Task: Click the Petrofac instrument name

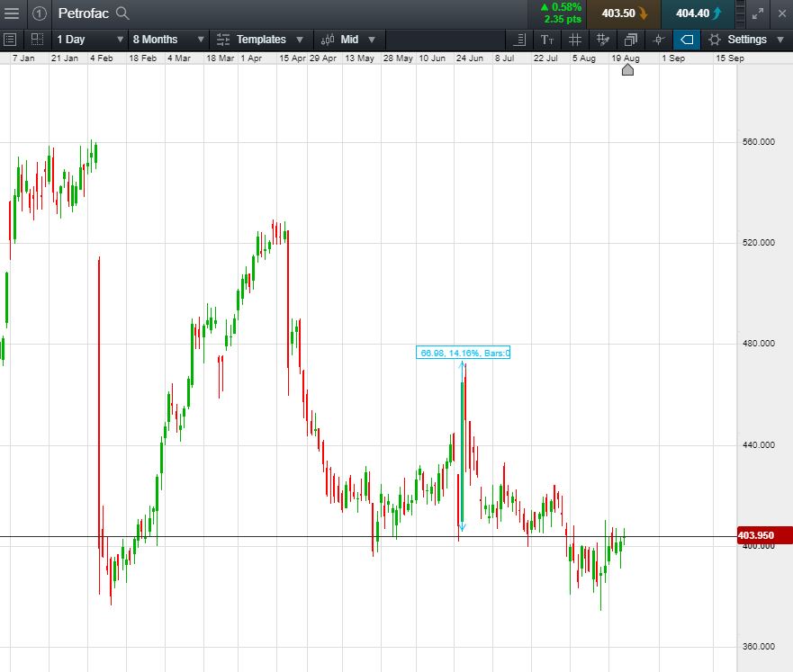Action: (84, 13)
